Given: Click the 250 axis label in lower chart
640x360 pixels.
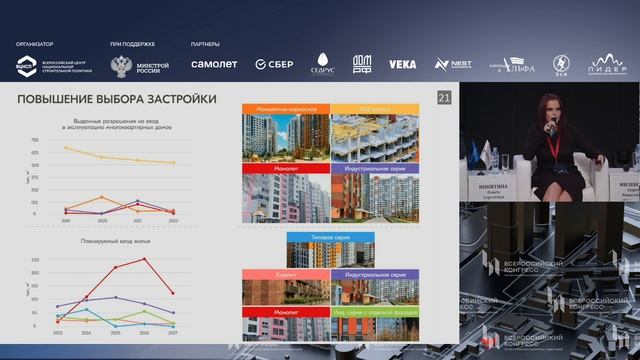Looking at the screenshot, I should (x=35, y=260).
